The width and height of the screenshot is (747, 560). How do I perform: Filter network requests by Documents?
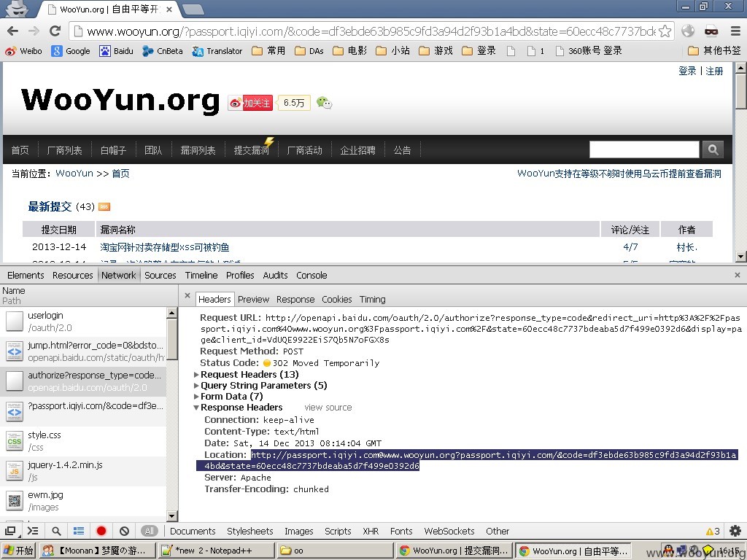point(193,531)
